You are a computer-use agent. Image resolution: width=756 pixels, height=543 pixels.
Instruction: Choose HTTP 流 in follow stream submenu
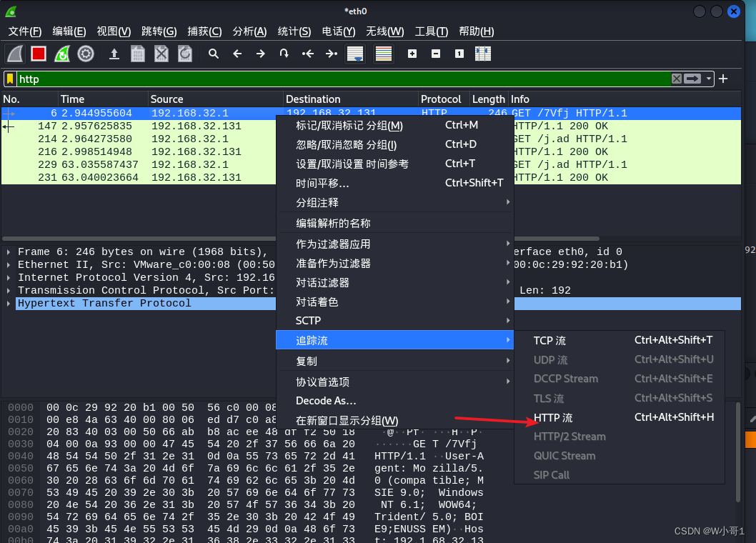tap(620, 418)
